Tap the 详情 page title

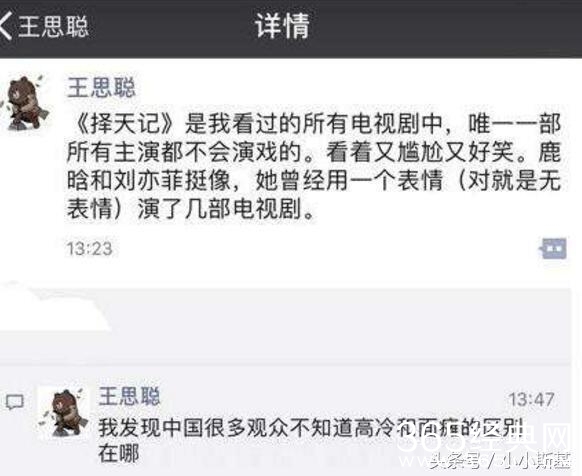point(282,26)
